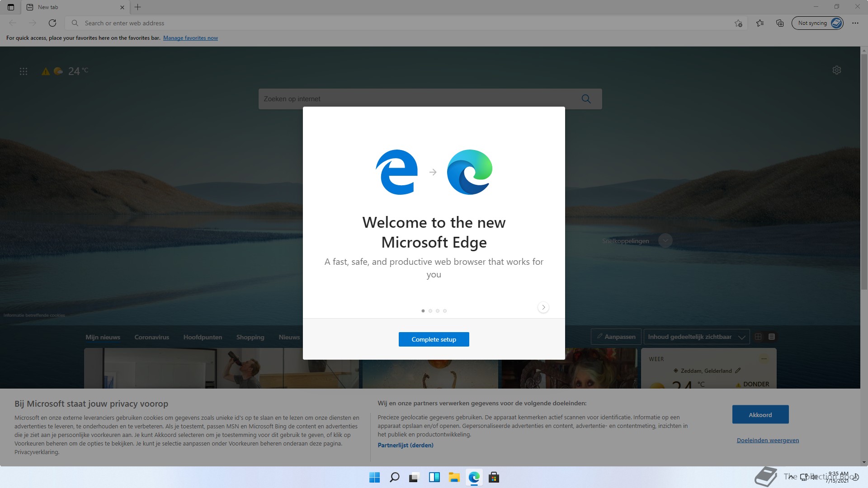Close the New tab tab
Image resolution: width=868 pixels, height=488 pixels.
(x=122, y=7)
